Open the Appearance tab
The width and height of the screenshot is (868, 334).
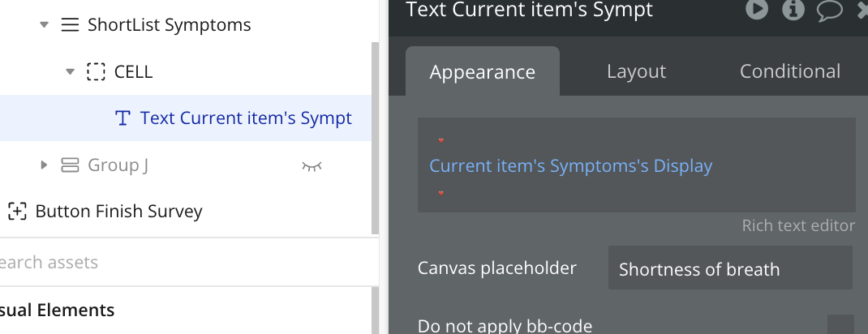482,72
